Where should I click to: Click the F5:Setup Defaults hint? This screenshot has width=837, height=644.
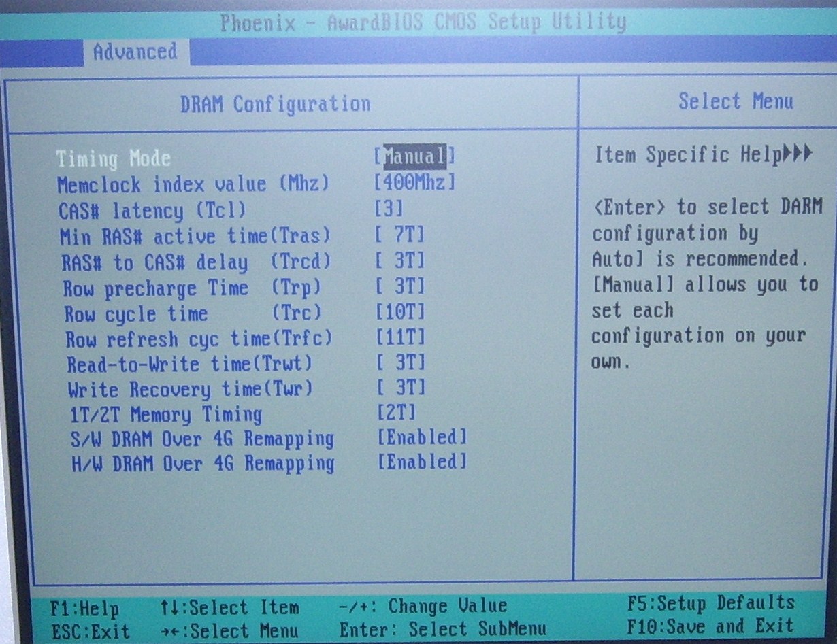coord(710,603)
